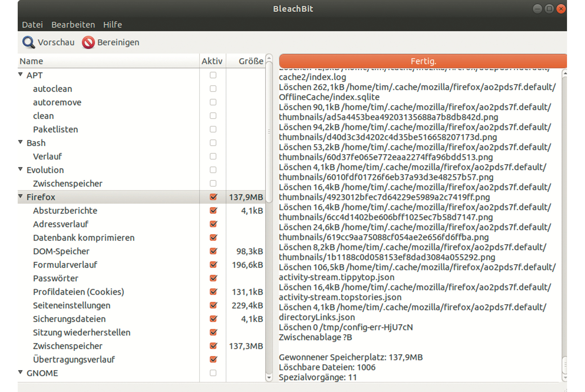The image size is (585, 392).
Task: Maximize the BleachBit window
Action: click(x=549, y=9)
